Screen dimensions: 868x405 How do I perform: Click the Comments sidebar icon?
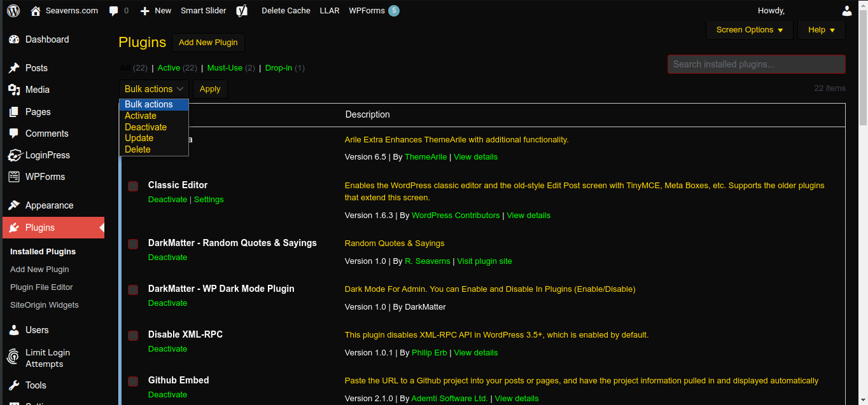(x=14, y=134)
